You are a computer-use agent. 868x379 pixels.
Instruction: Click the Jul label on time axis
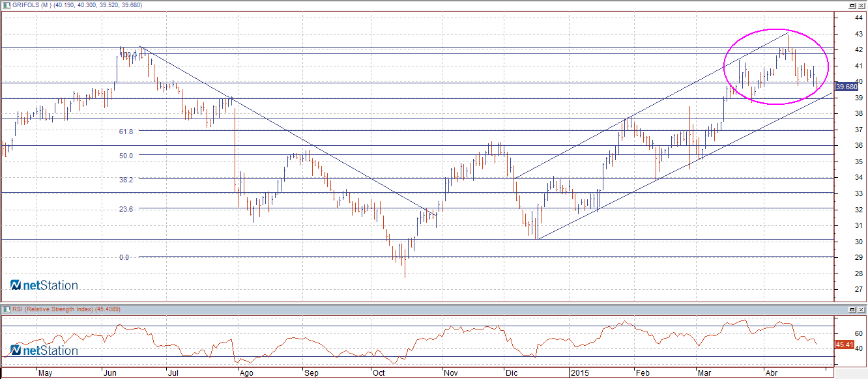click(x=173, y=374)
